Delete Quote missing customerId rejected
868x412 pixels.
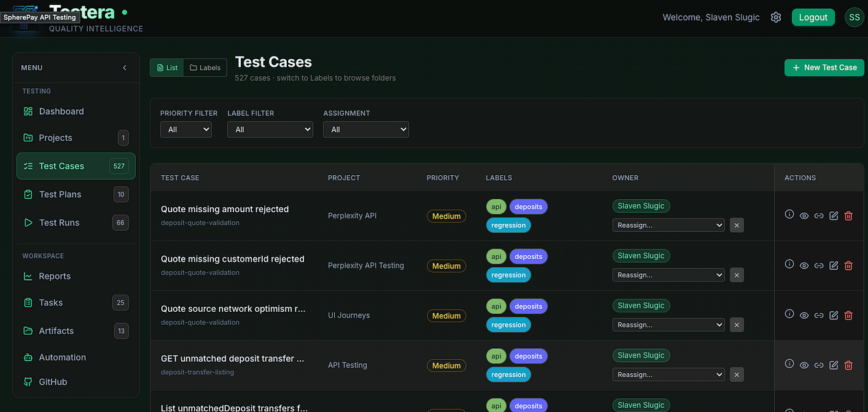coord(848,266)
